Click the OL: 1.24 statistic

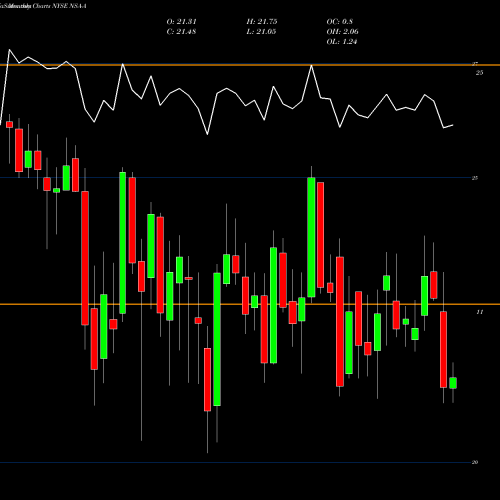(x=342, y=42)
